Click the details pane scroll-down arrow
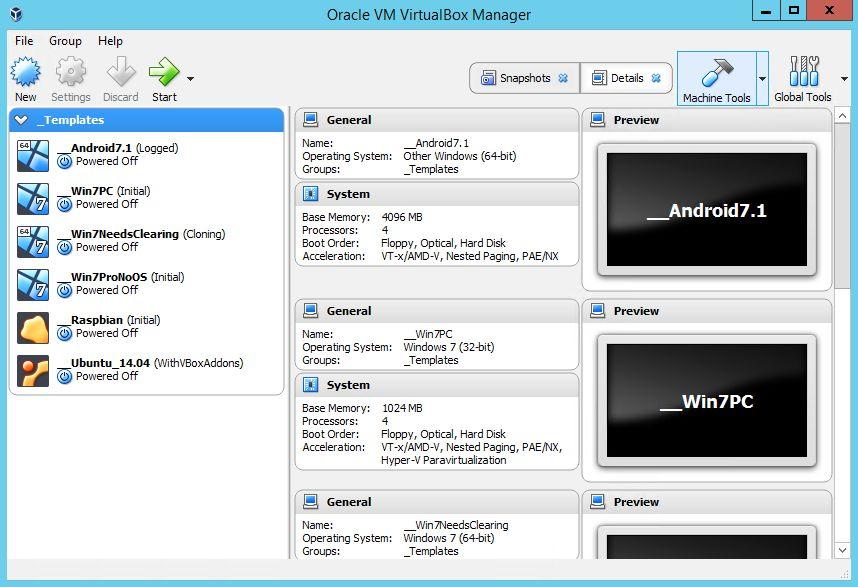 (x=842, y=550)
